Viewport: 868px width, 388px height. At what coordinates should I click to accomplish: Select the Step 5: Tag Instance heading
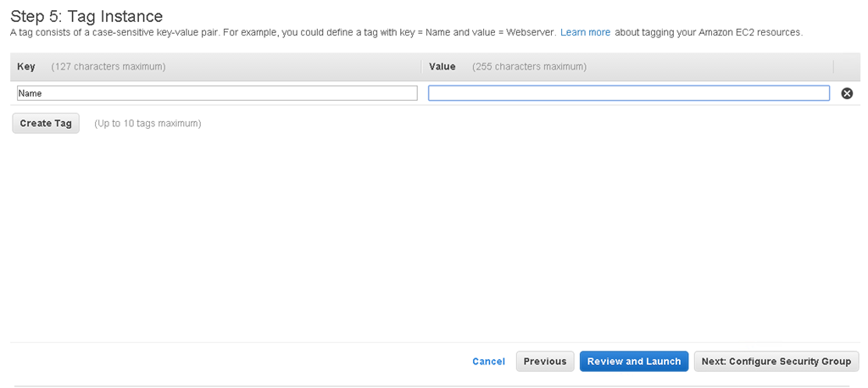click(x=86, y=16)
